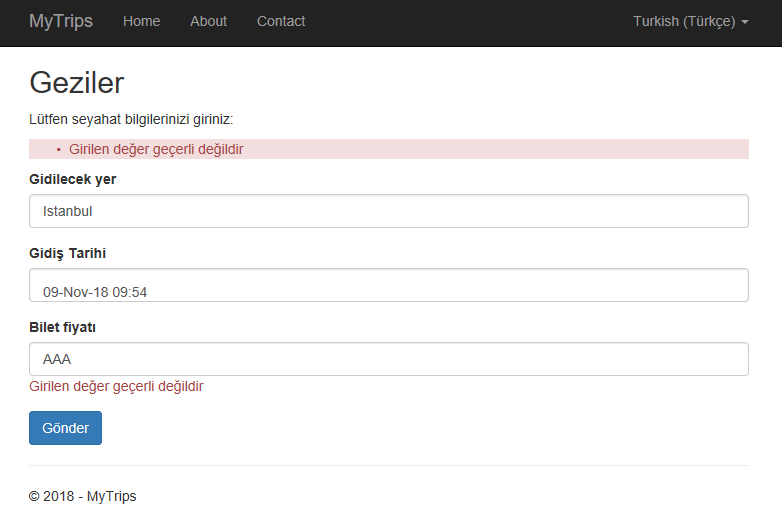Click the Gidiş Tarihi label
This screenshot has width=782, height=519.
(x=67, y=253)
